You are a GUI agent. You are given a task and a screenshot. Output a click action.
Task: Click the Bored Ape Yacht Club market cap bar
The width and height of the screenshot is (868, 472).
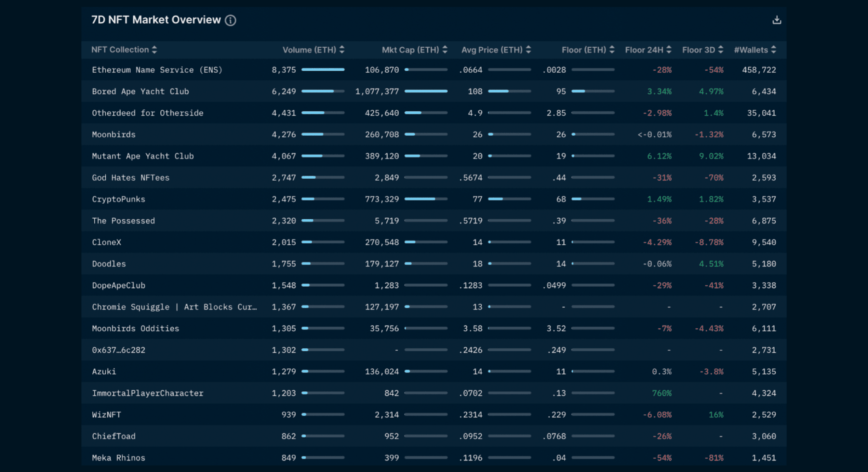point(426,91)
